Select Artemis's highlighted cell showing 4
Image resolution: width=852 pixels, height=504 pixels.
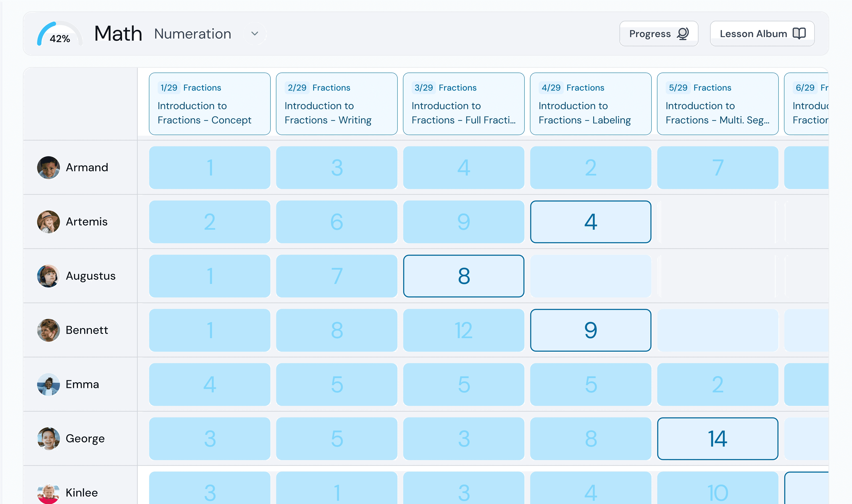click(591, 222)
